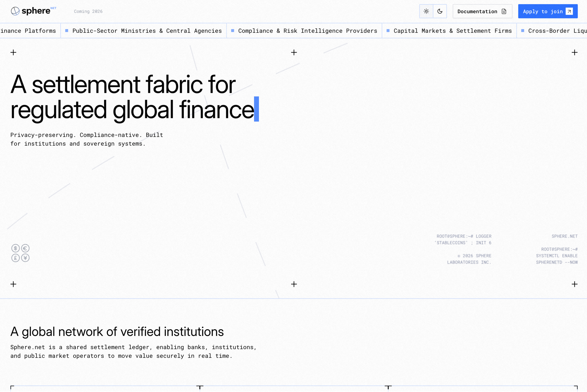Click the "Coming 2026" label

click(88, 11)
